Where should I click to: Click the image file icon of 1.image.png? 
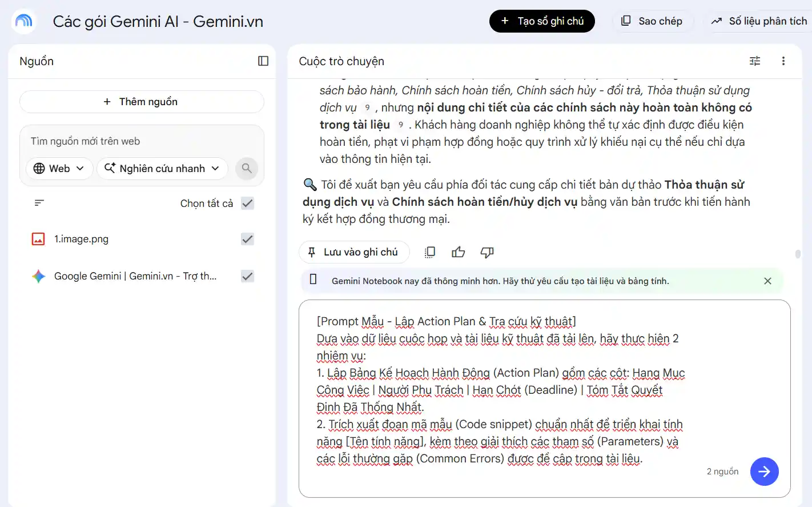(38, 239)
